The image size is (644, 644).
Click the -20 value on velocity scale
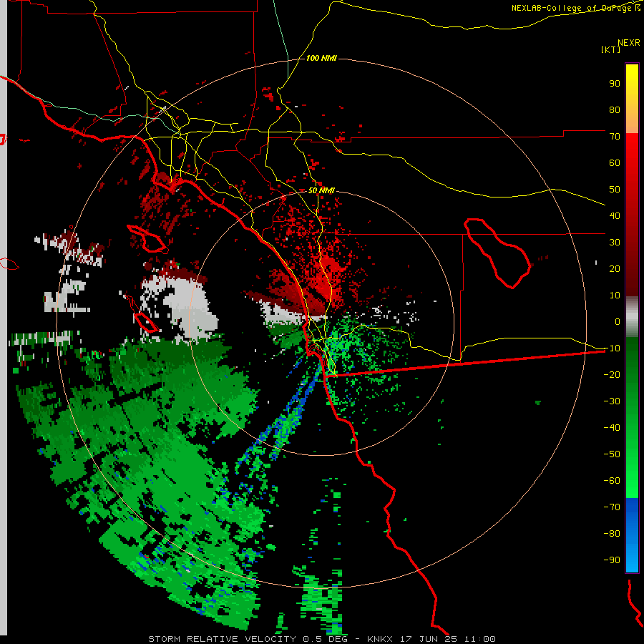click(612, 374)
